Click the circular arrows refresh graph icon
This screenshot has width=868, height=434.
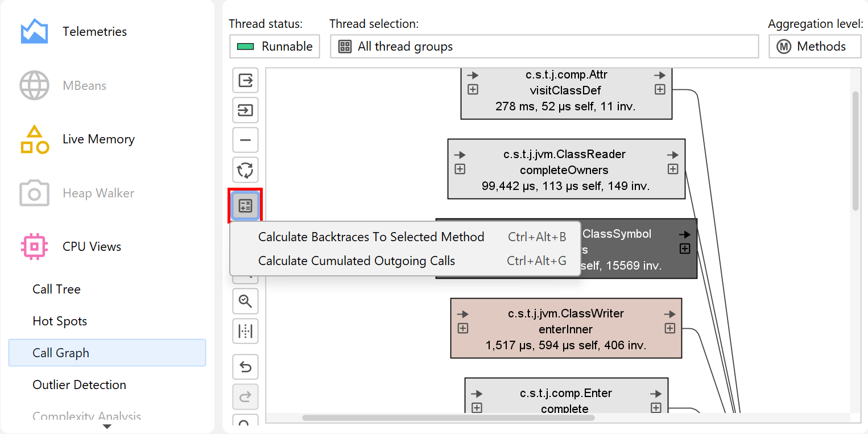pos(245,170)
